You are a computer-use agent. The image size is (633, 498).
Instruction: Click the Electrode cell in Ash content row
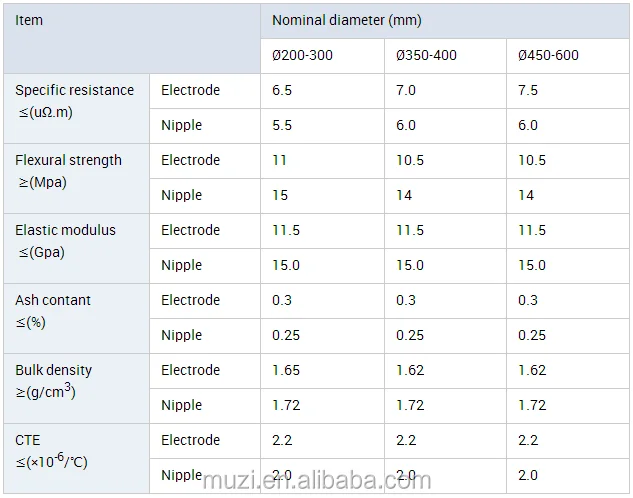(190, 300)
